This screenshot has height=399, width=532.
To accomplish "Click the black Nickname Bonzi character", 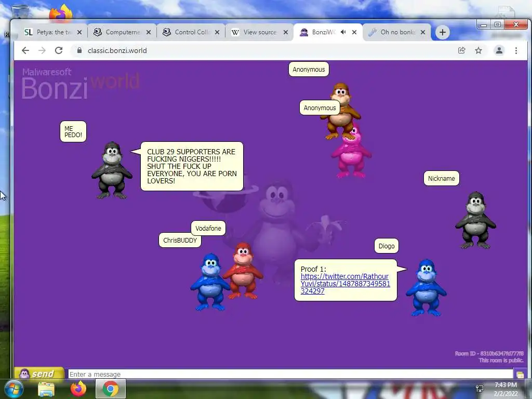I will (x=476, y=220).
